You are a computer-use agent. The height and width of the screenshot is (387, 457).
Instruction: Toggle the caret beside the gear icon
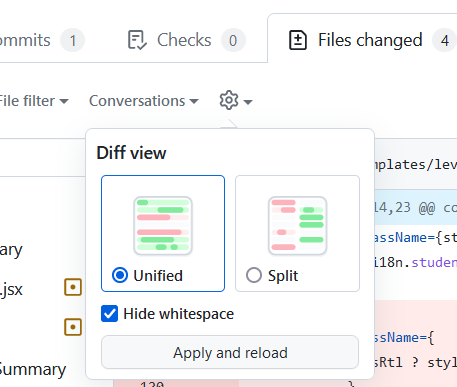click(248, 102)
